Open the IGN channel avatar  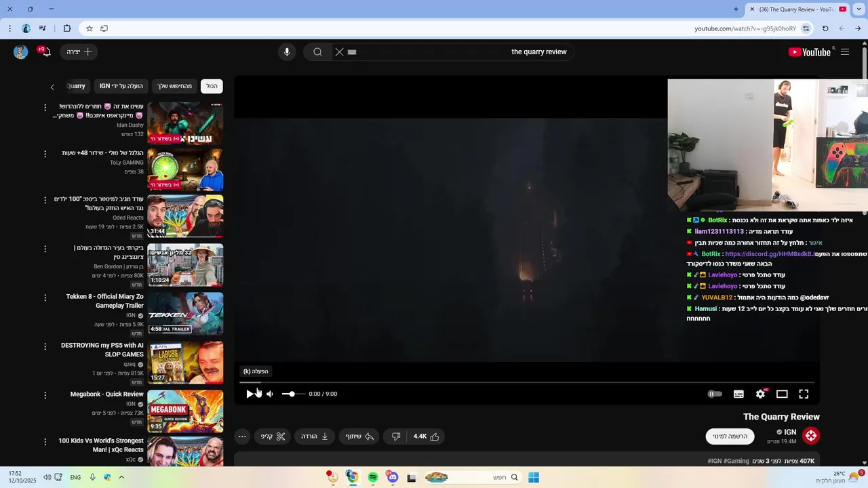(x=811, y=436)
